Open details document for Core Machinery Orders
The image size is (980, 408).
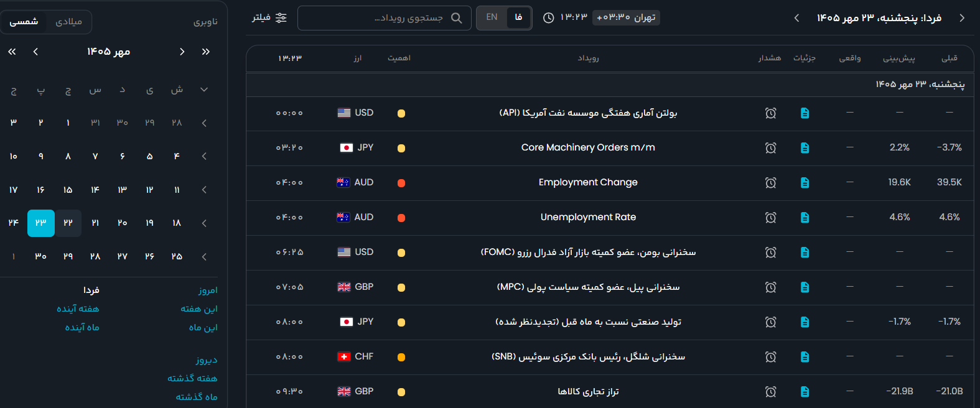click(x=805, y=148)
